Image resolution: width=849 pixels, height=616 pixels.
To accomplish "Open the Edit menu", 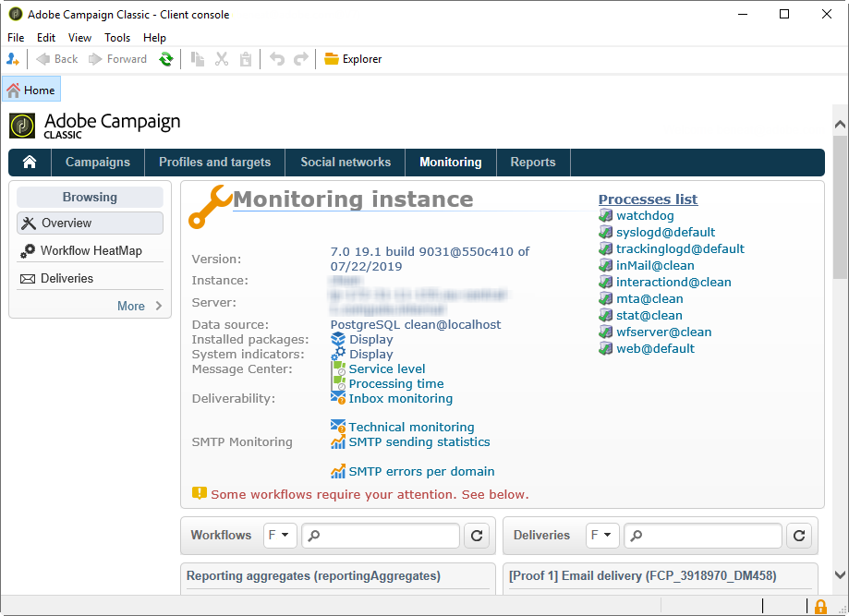I will click(46, 37).
